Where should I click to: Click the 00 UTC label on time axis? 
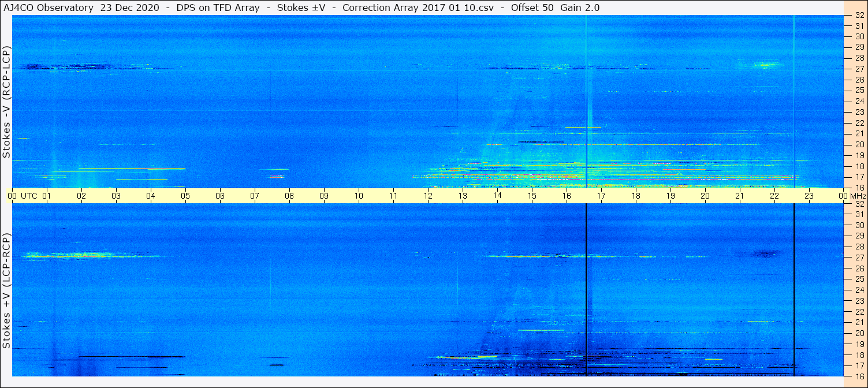tap(21, 196)
